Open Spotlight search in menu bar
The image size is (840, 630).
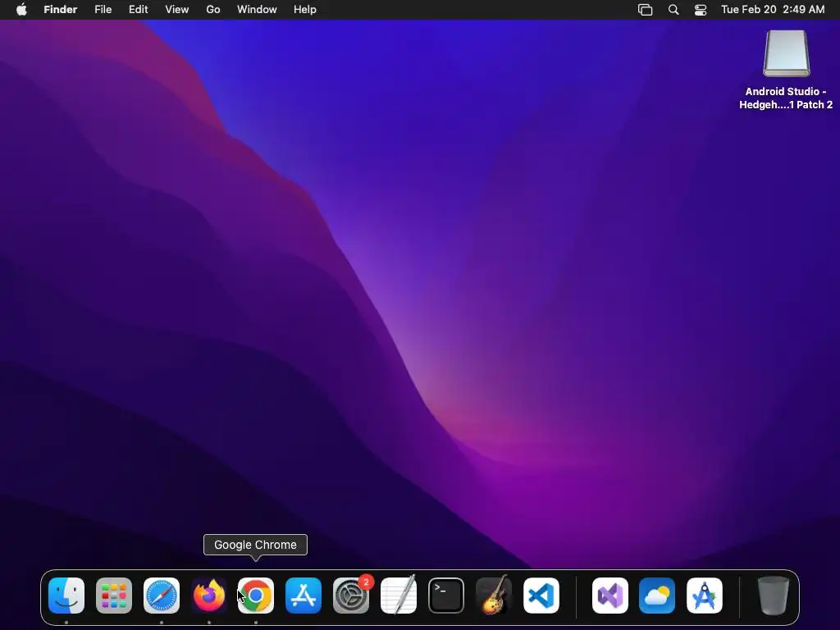coord(673,10)
